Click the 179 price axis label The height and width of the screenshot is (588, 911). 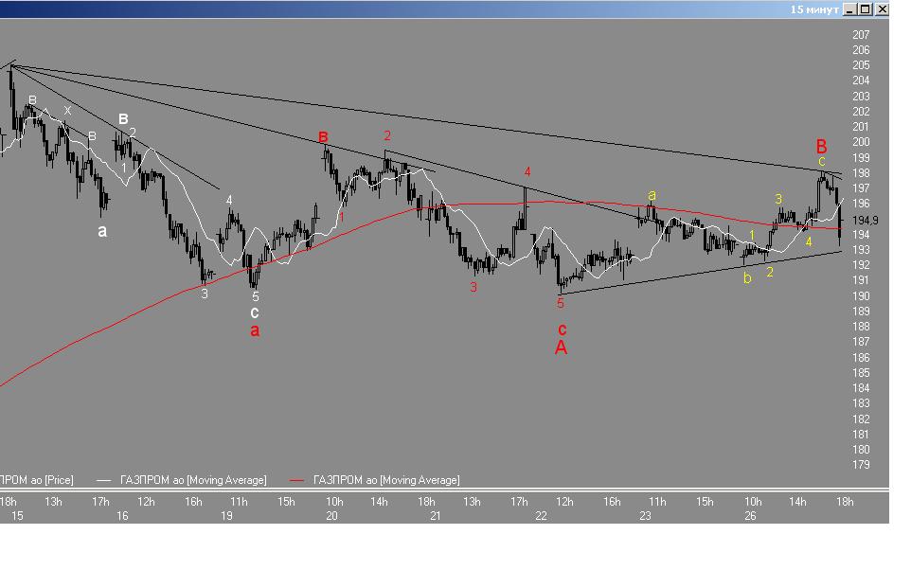pos(861,464)
